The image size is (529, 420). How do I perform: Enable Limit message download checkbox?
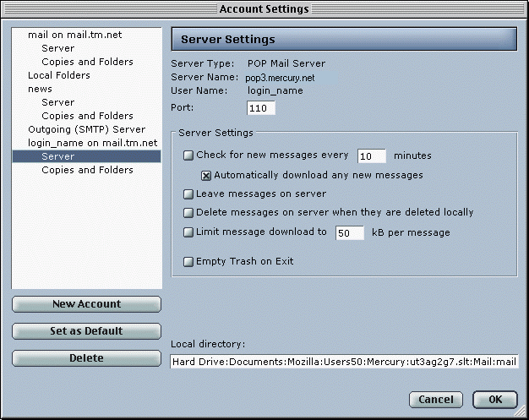[x=188, y=232]
